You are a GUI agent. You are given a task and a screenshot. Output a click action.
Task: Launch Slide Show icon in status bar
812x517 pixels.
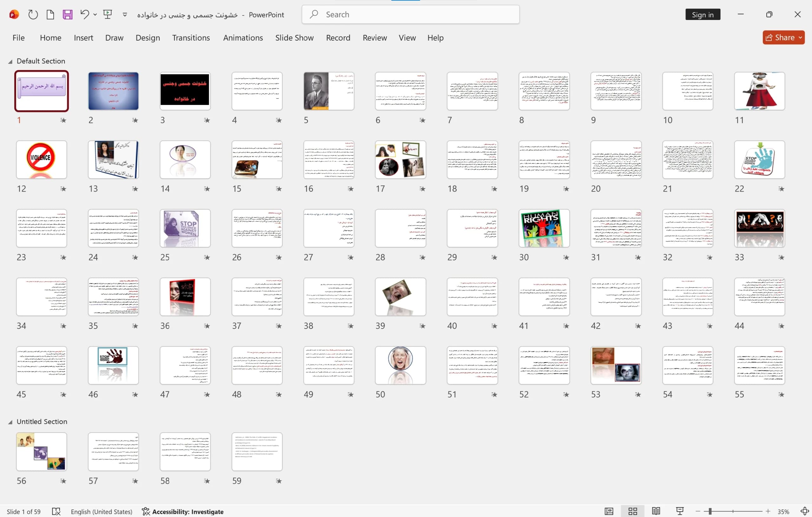point(680,511)
